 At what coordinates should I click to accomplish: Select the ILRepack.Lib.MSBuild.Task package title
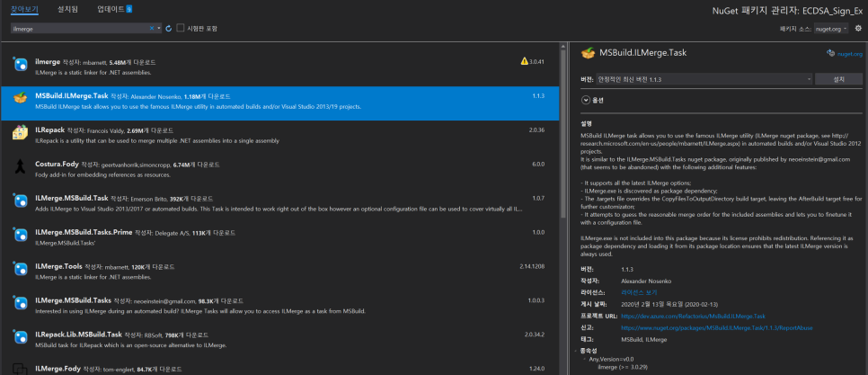[78, 335]
